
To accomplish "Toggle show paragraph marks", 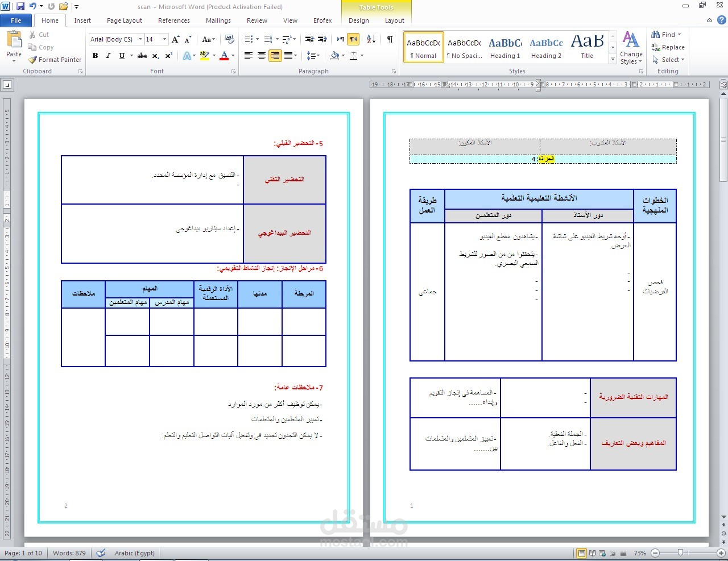I will pyautogui.click(x=389, y=39).
